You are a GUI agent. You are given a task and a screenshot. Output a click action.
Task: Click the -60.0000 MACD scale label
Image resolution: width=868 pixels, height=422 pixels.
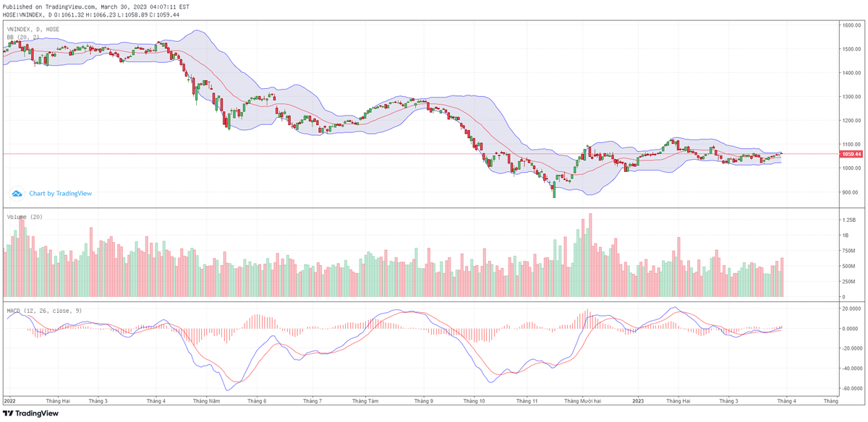851,387
